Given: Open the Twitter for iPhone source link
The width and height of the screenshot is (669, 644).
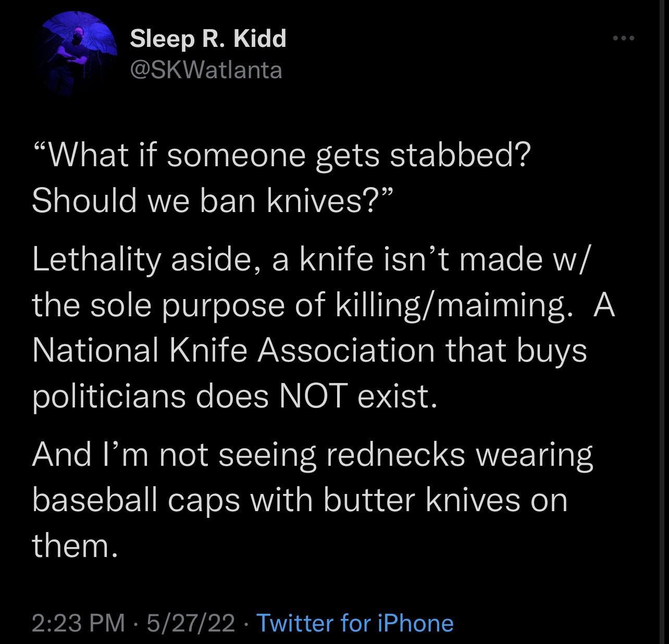Looking at the screenshot, I should pyautogui.click(x=356, y=622).
